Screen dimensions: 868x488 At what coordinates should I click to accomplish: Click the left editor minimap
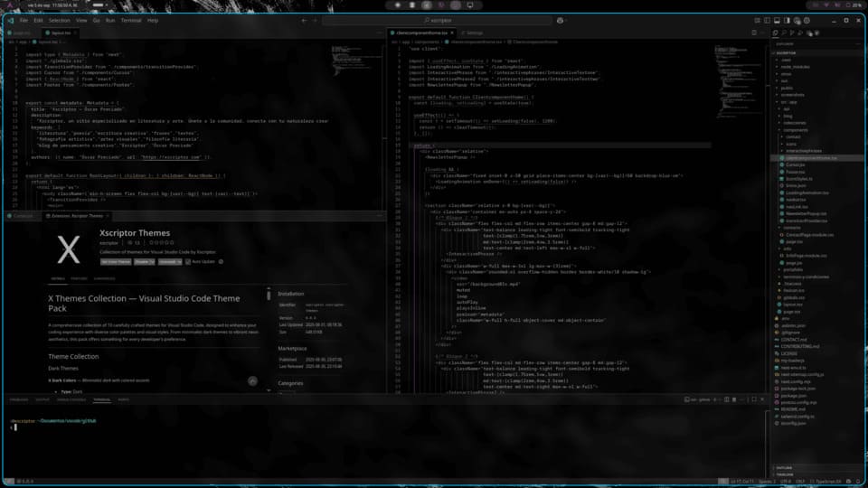point(354,61)
